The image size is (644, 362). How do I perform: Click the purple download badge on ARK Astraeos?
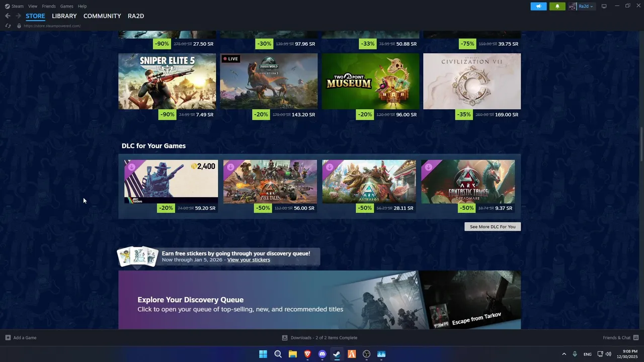coord(330,166)
